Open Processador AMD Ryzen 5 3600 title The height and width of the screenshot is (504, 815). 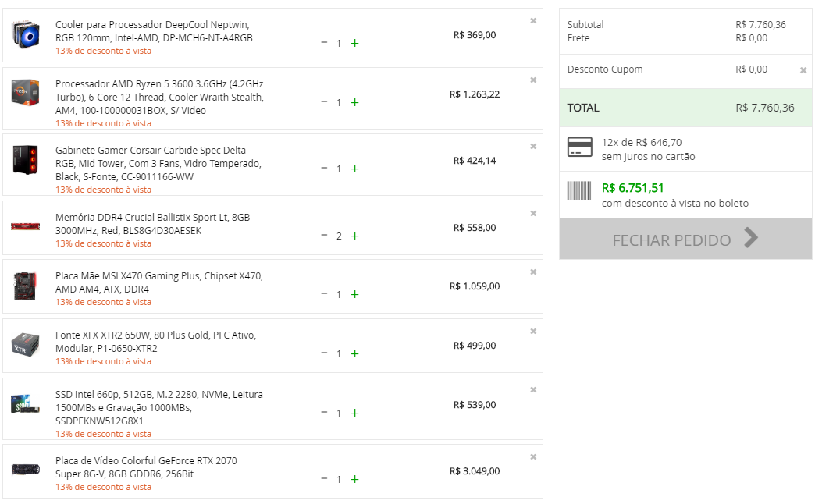coord(159,98)
